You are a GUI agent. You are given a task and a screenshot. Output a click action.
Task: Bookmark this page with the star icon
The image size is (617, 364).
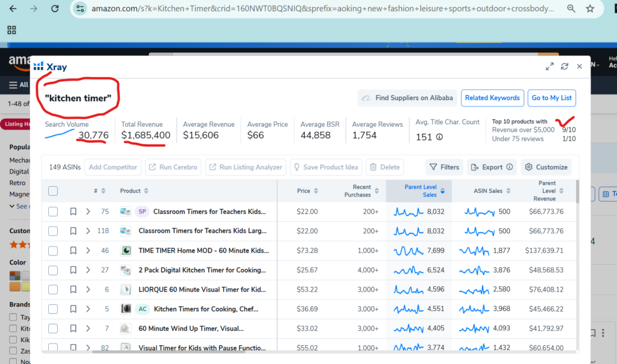pyautogui.click(x=590, y=9)
